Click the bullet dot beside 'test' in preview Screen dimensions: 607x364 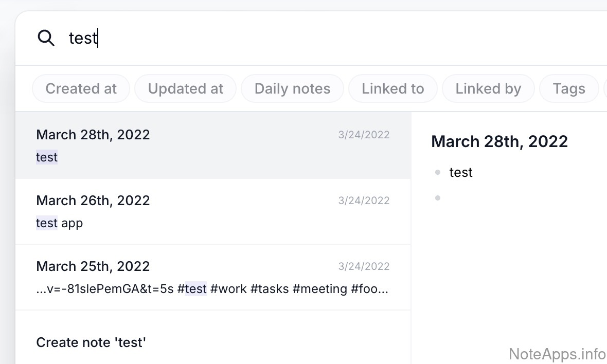(x=438, y=173)
